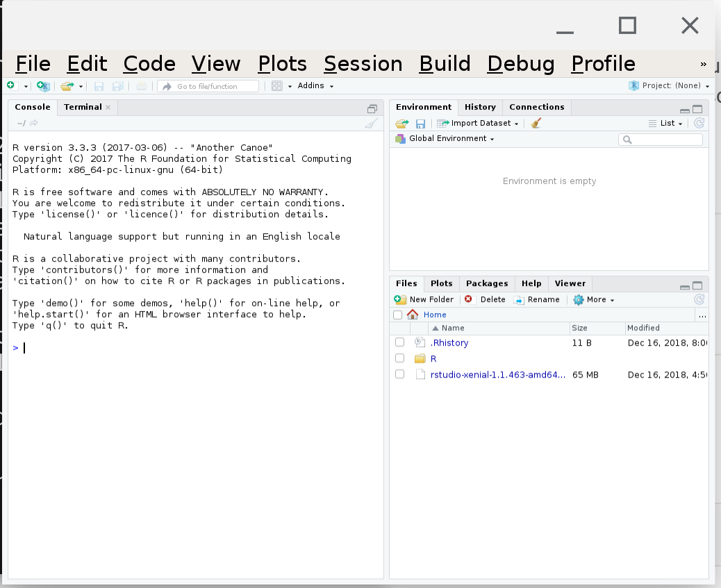Click the Save workspace disk icon
The image size is (721, 588).
(x=420, y=124)
